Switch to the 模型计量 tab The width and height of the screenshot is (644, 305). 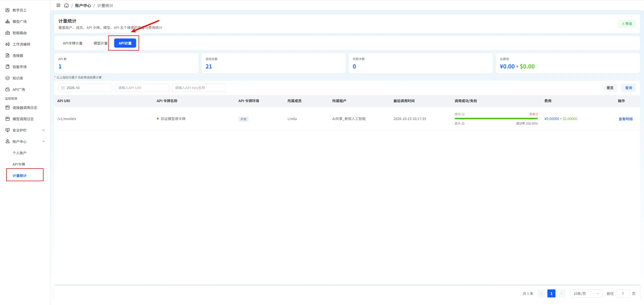[x=100, y=43]
